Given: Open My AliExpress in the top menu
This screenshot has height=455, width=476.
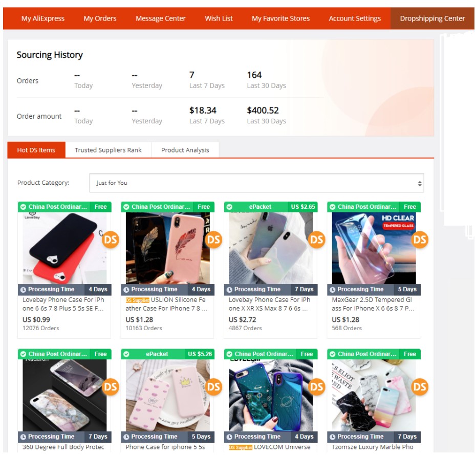Looking at the screenshot, I should [43, 18].
